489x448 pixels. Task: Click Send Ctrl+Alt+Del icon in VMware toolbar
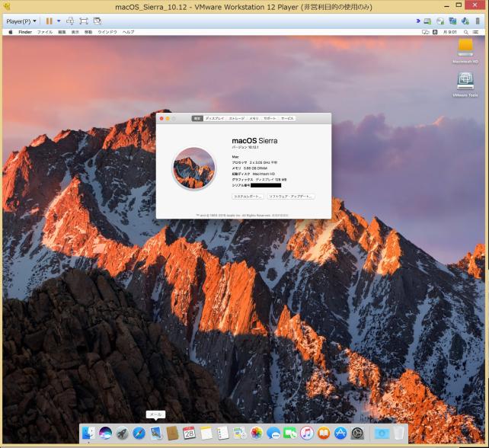[x=70, y=21]
